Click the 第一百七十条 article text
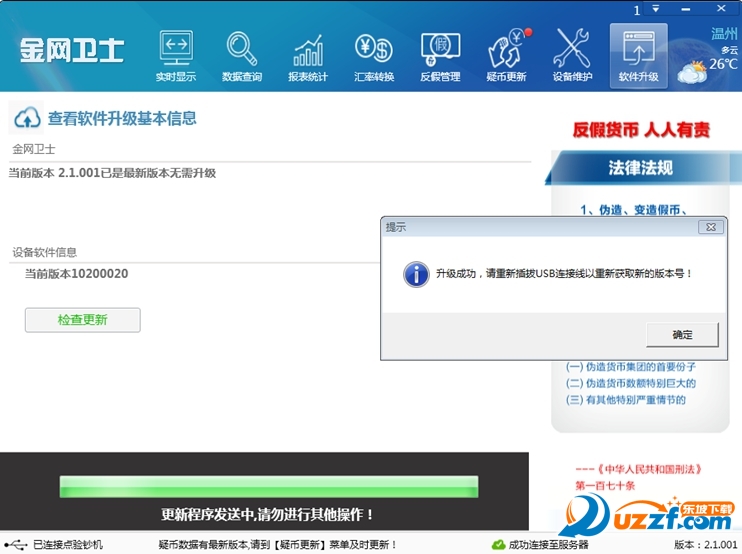742x554 pixels. coord(605,486)
